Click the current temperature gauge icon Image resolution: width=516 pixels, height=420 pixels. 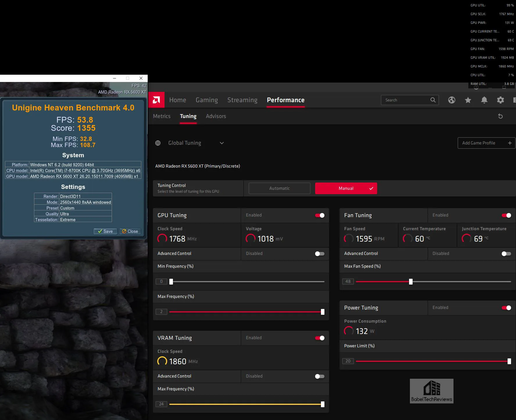pos(408,239)
